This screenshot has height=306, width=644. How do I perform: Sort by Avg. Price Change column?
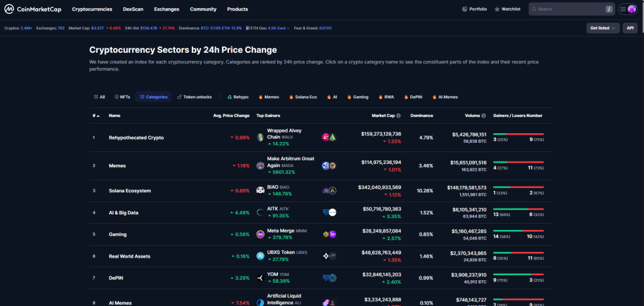(x=231, y=116)
